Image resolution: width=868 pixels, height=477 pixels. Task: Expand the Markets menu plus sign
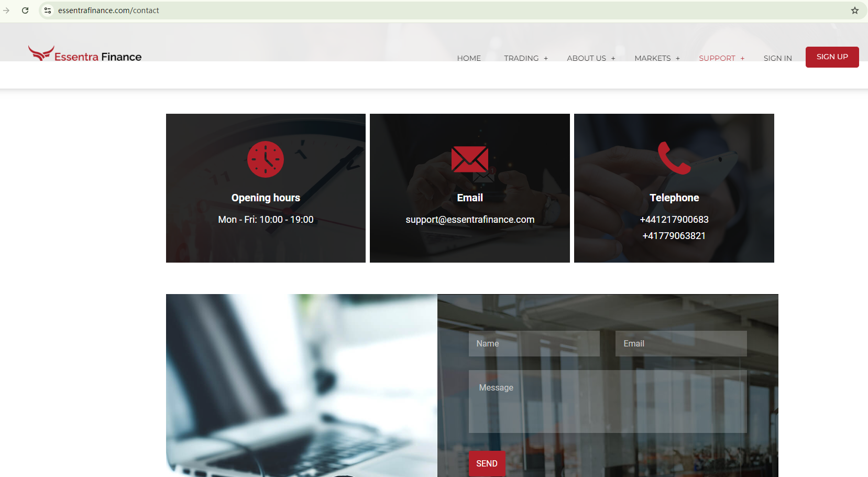point(678,59)
